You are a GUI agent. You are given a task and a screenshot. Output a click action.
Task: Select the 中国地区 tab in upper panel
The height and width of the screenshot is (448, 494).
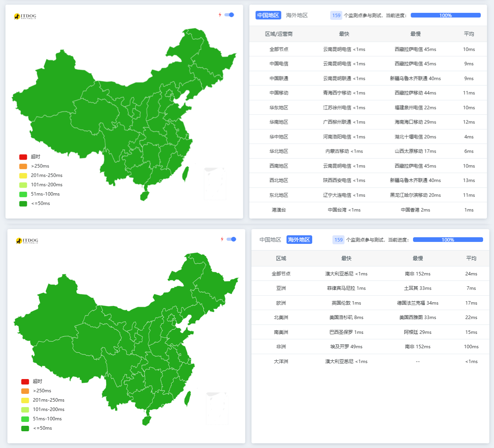pyautogui.click(x=268, y=16)
